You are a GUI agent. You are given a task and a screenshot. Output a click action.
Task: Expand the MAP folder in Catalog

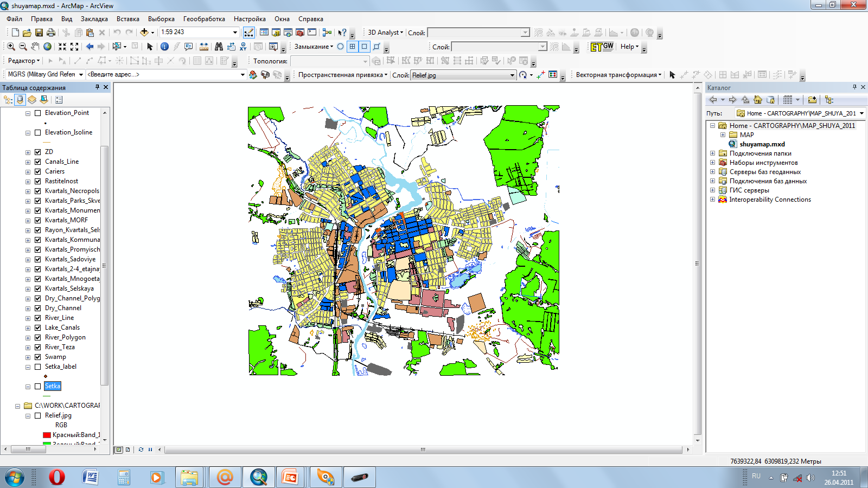pos(723,135)
